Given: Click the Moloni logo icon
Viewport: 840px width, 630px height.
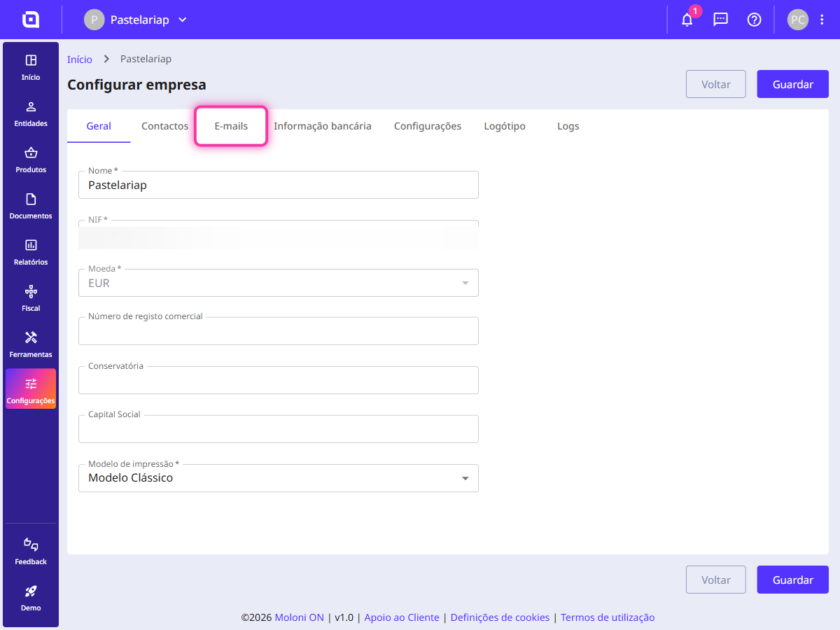Looking at the screenshot, I should tap(31, 20).
